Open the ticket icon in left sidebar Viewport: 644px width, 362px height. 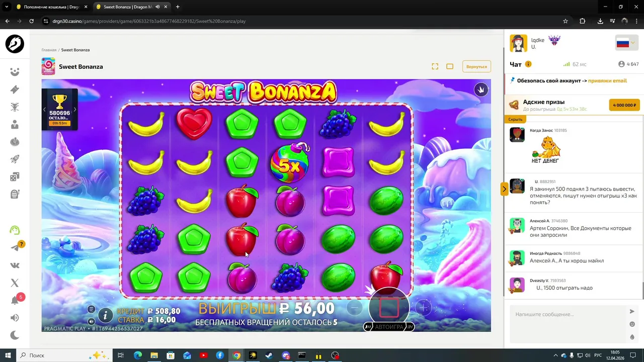pos(15,89)
